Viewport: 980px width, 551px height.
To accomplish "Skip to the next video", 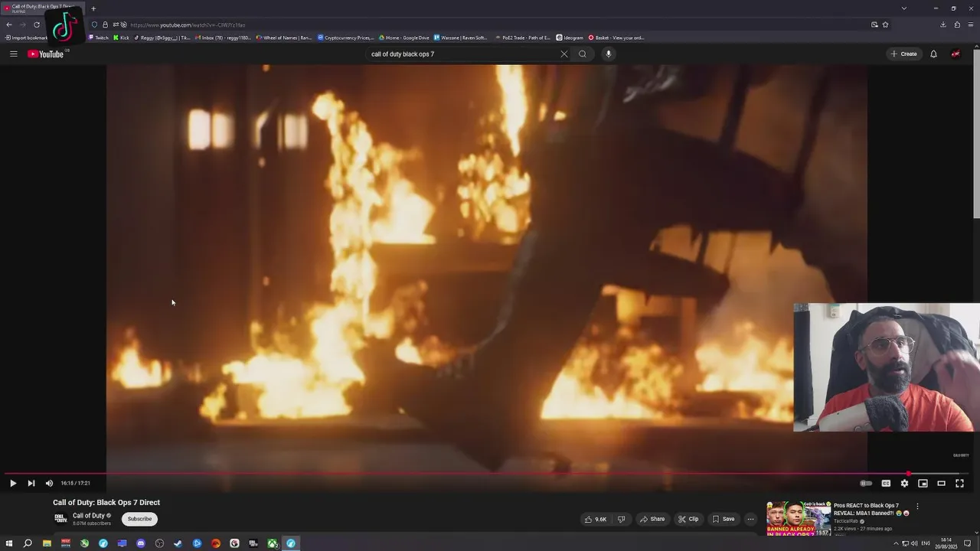I will coord(31,483).
